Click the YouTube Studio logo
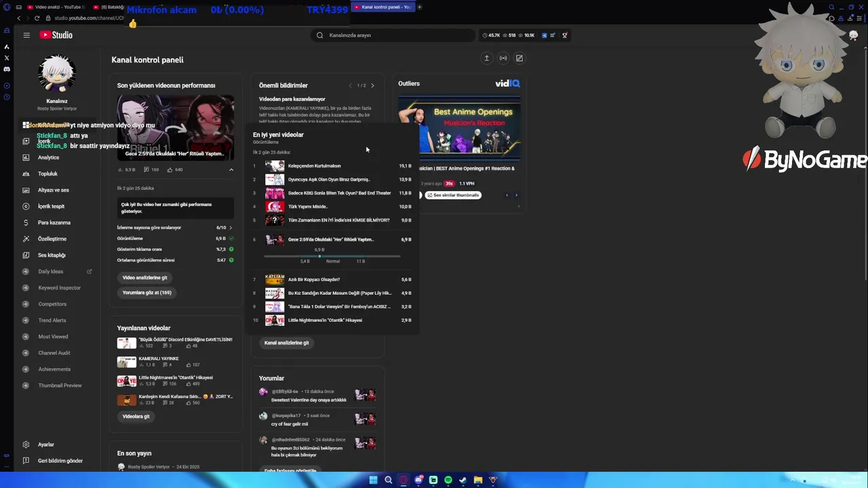 coord(56,35)
